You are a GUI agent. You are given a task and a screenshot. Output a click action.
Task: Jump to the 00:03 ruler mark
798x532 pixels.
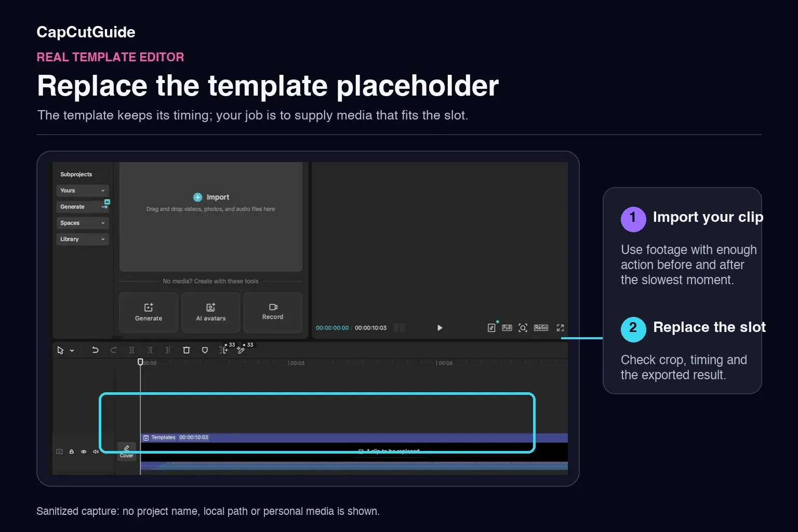(x=297, y=363)
